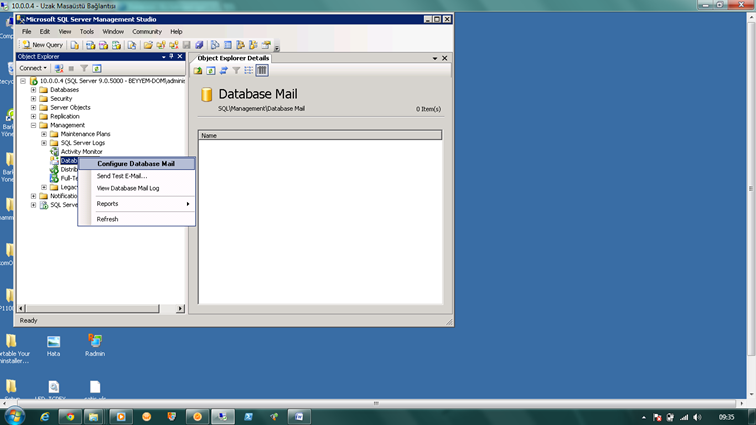756x425 pixels.
Task: Click the volume icon in system tray
Action: coord(697,417)
